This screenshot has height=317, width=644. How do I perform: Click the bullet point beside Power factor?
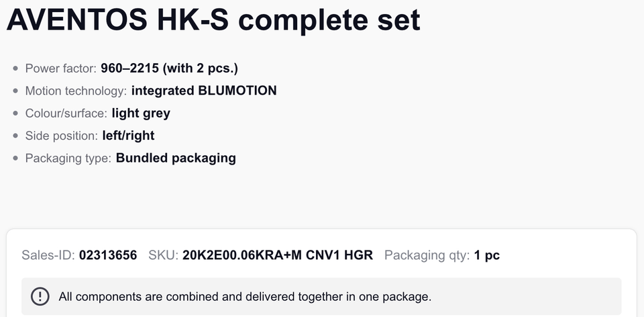(x=16, y=69)
